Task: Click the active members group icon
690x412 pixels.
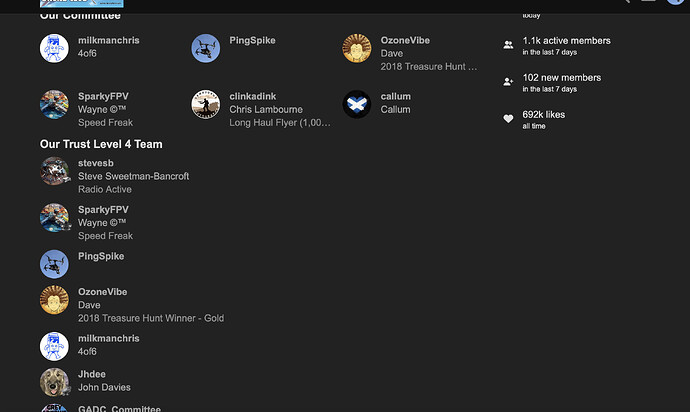Action: (508, 45)
